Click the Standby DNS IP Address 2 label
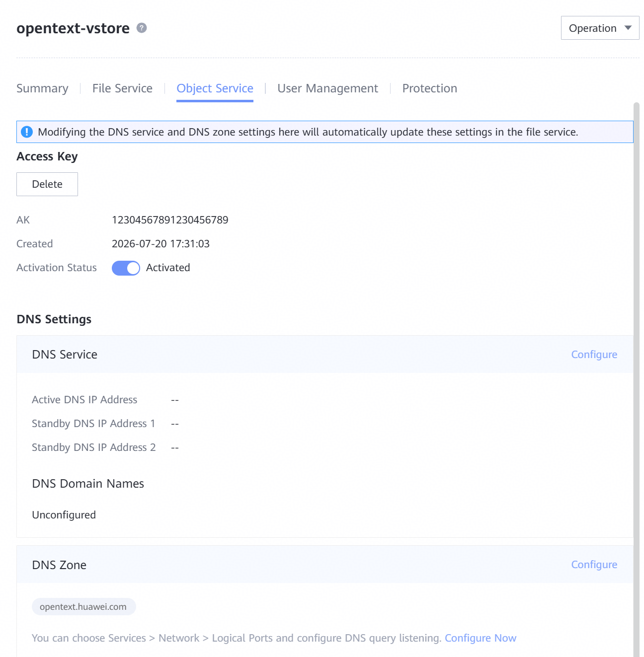The width and height of the screenshot is (644, 657). [x=94, y=447]
